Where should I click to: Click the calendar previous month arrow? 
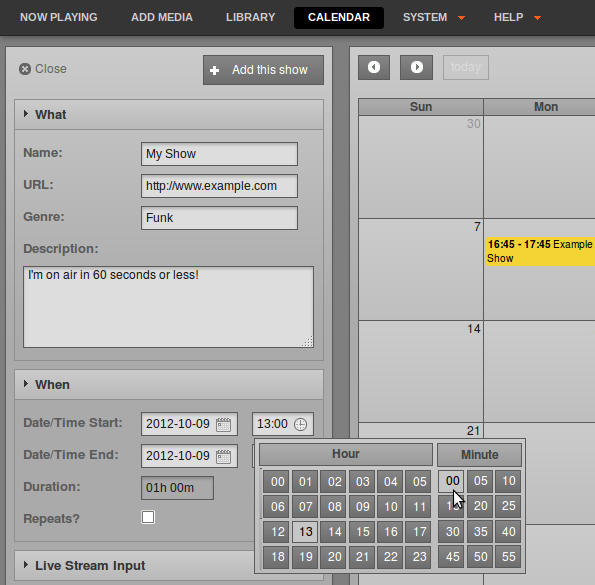click(374, 68)
